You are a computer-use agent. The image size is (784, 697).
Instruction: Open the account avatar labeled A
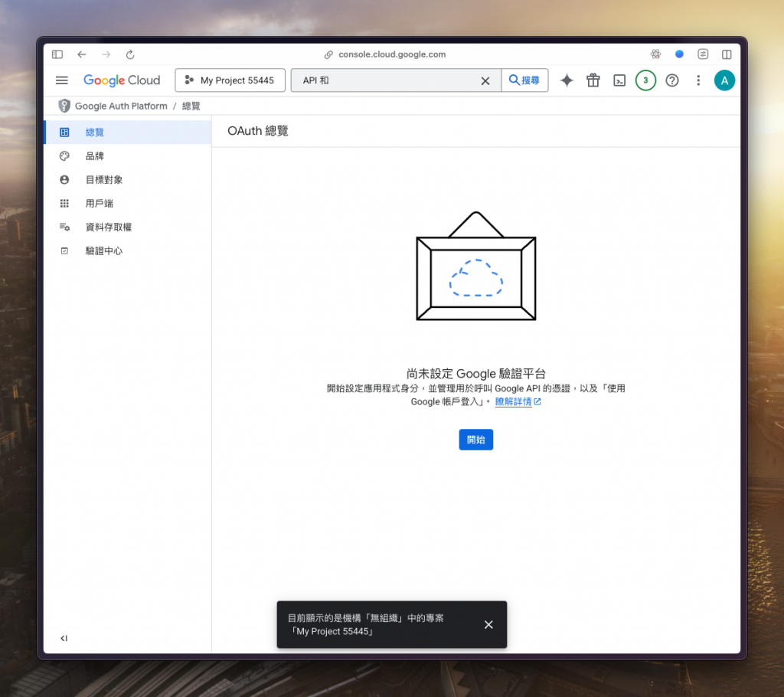(724, 80)
